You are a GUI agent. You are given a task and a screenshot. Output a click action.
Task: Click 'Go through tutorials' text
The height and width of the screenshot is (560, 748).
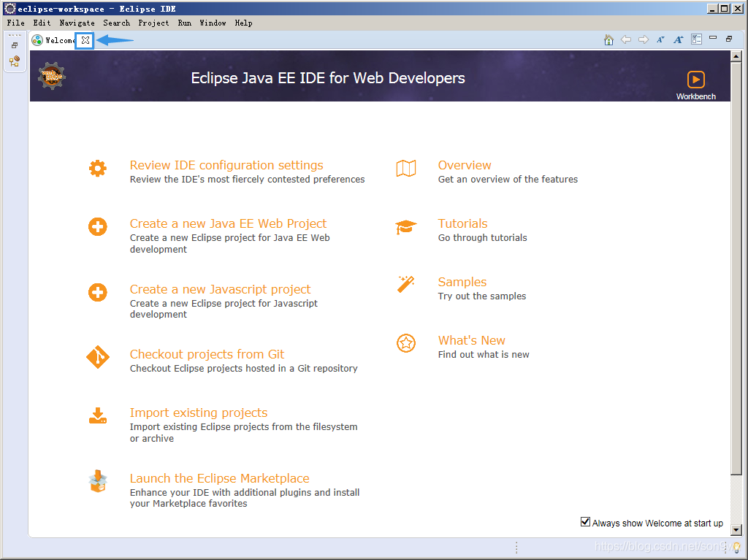click(483, 237)
